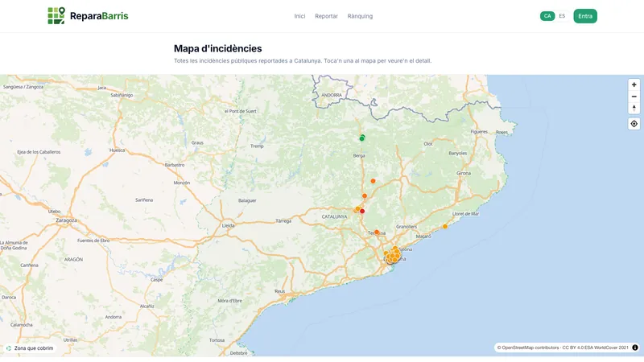Zoom in the map with plus button

tap(634, 84)
